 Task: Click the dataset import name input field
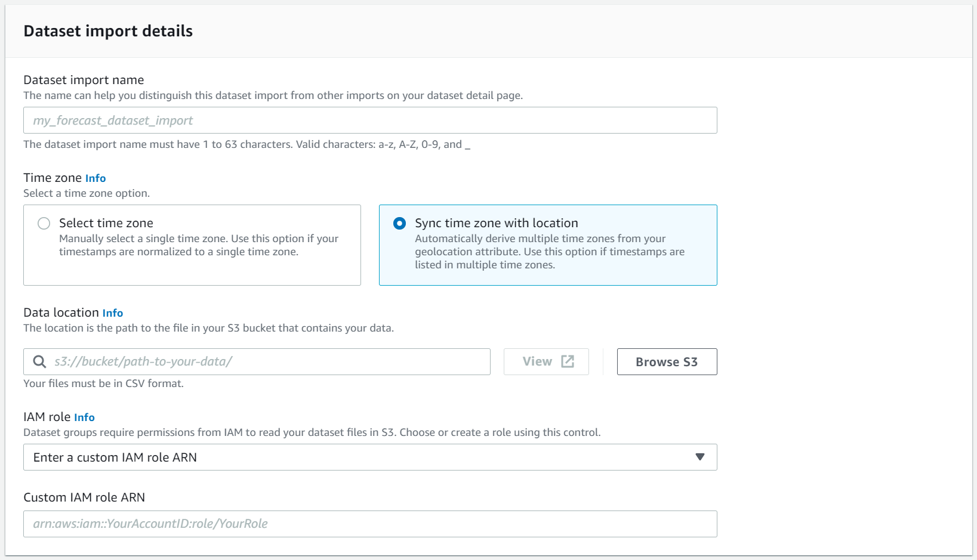click(x=370, y=120)
